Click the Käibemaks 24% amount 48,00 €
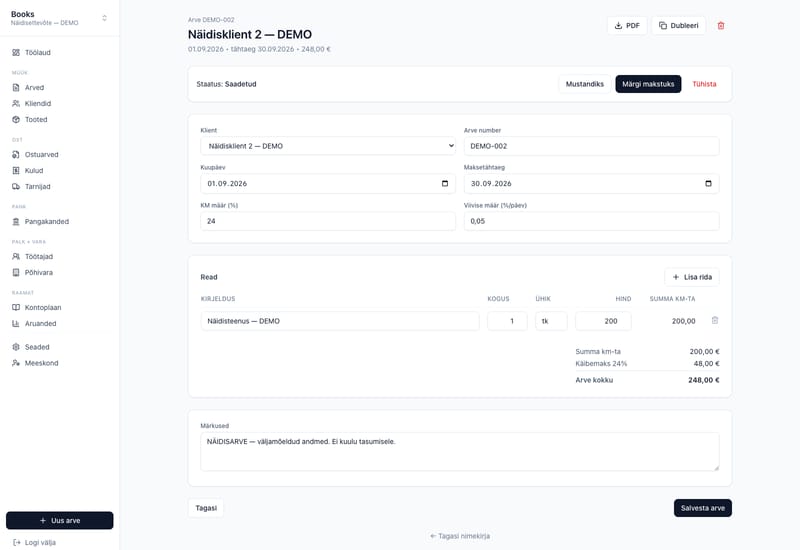Viewport: 800px width, 550px height. [706, 364]
